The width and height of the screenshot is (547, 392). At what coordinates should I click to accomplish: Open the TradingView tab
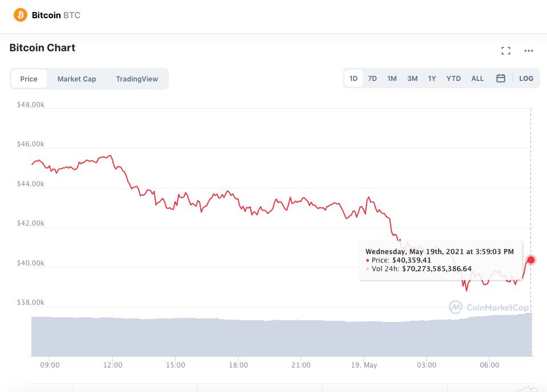click(x=137, y=79)
